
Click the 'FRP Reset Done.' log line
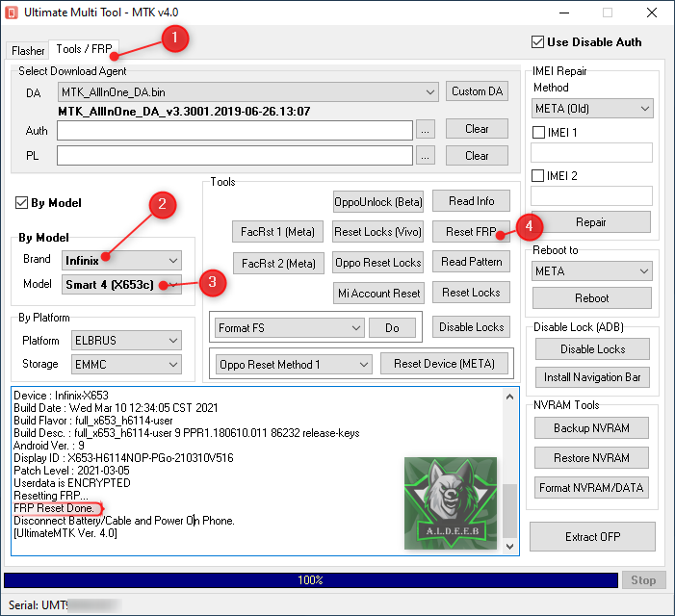(54, 508)
